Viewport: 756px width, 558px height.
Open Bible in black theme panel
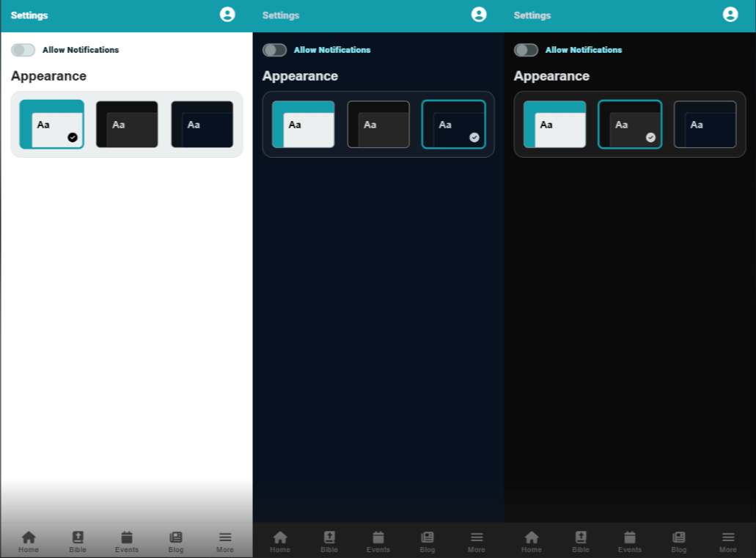click(x=581, y=542)
